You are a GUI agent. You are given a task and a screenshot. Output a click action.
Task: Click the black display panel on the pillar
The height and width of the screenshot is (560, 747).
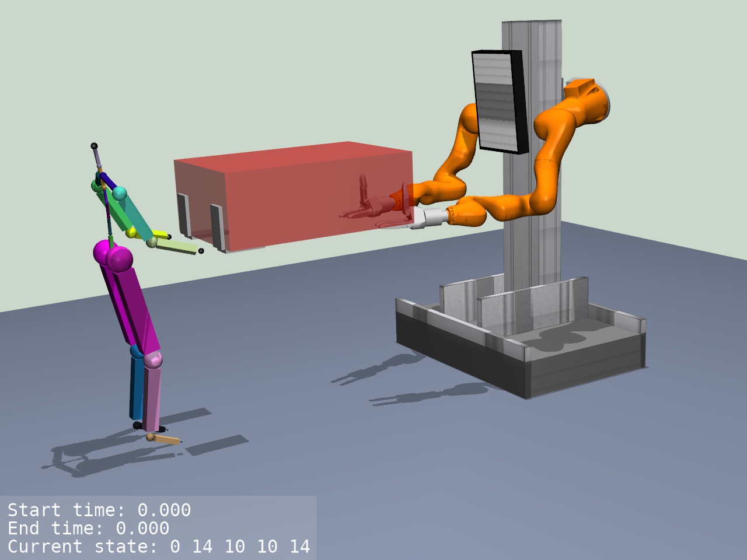[500, 102]
